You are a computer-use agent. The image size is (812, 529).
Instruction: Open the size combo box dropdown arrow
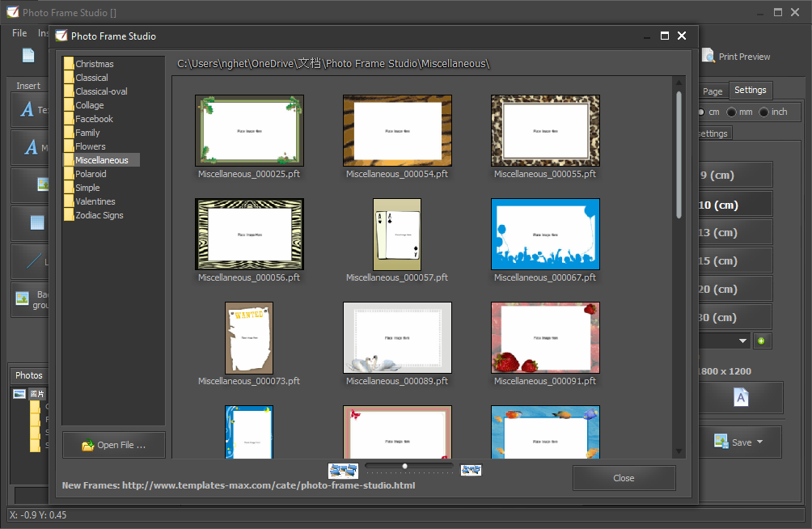coord(742,341)
